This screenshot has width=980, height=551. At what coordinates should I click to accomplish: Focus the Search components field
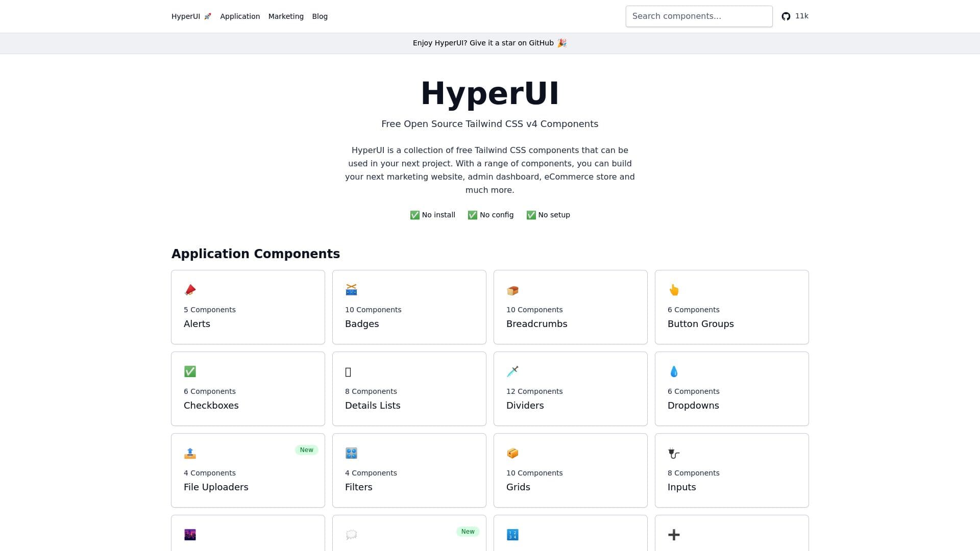pos(699,16)
